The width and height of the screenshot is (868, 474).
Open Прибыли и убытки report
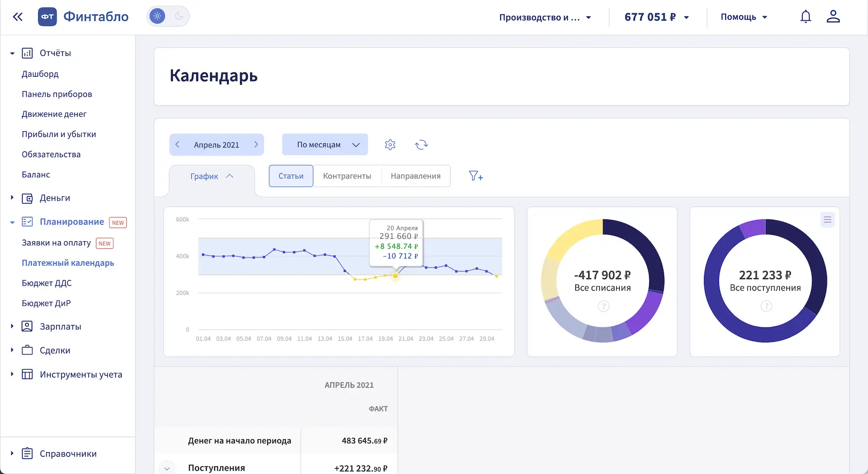pos(59,134)
